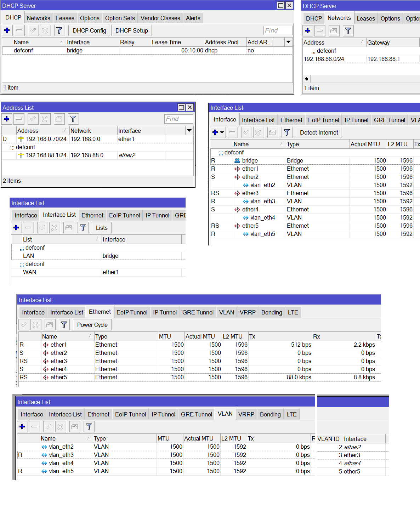Open the VRRP tab next to Bonding in Ethernet window

247,312
